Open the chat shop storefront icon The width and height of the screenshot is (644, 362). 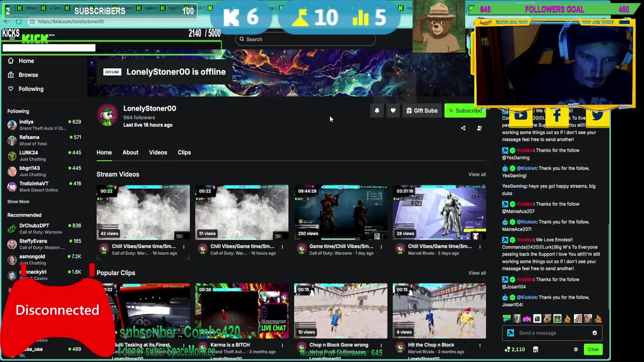[x=535, y=349]
